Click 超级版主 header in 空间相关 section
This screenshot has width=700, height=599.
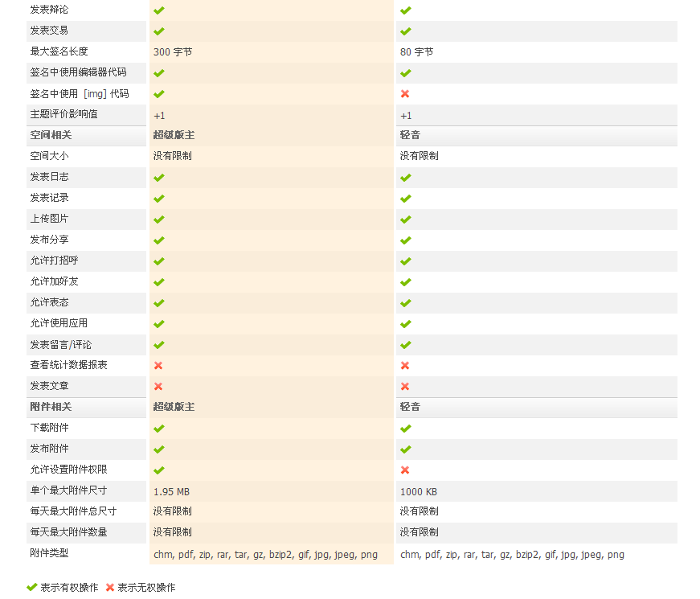[174, 135]
